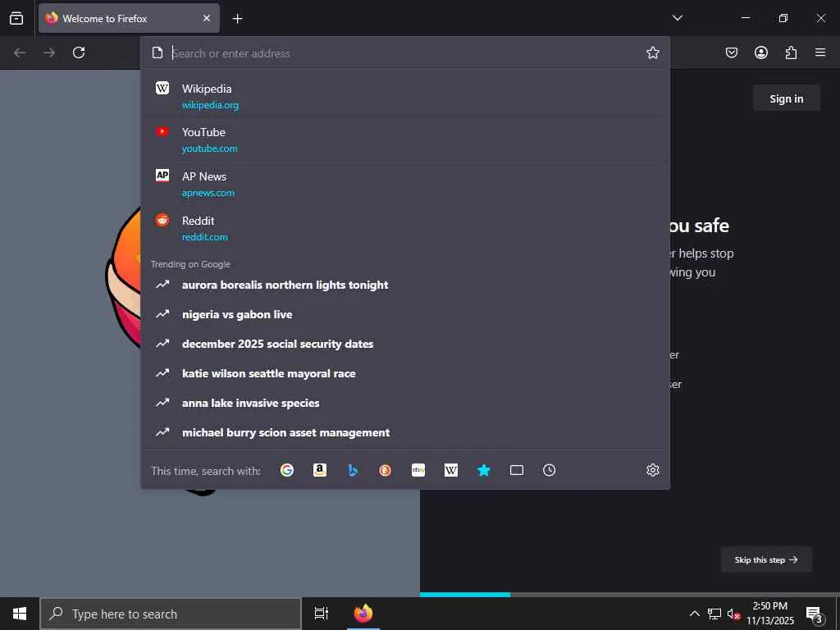This screenshot has width=840, height=630.
Task: Search this time with Google
Action: (x=287, y=470)
